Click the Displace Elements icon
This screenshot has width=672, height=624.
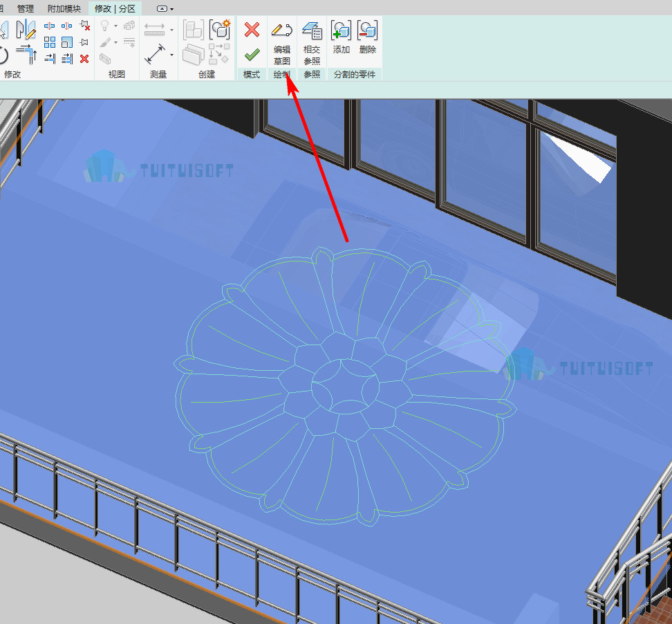(x=129, y=26)
